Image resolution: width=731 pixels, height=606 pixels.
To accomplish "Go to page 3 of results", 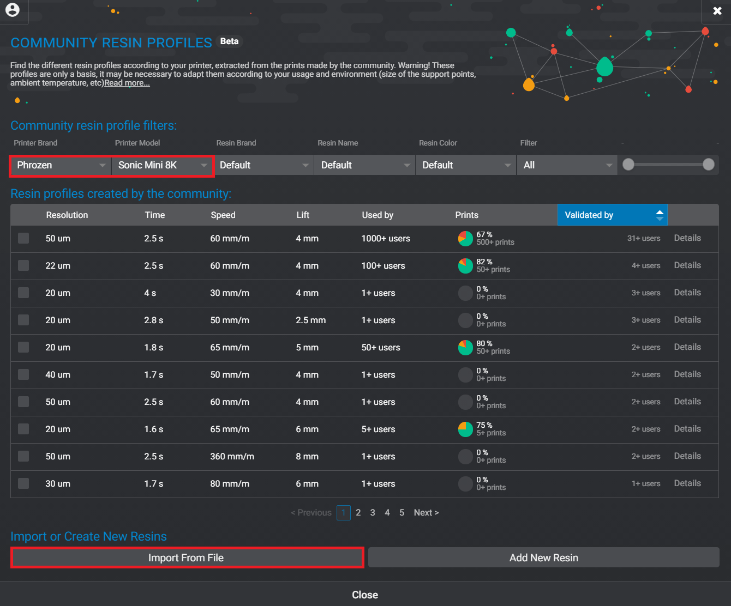I will 372,513.
